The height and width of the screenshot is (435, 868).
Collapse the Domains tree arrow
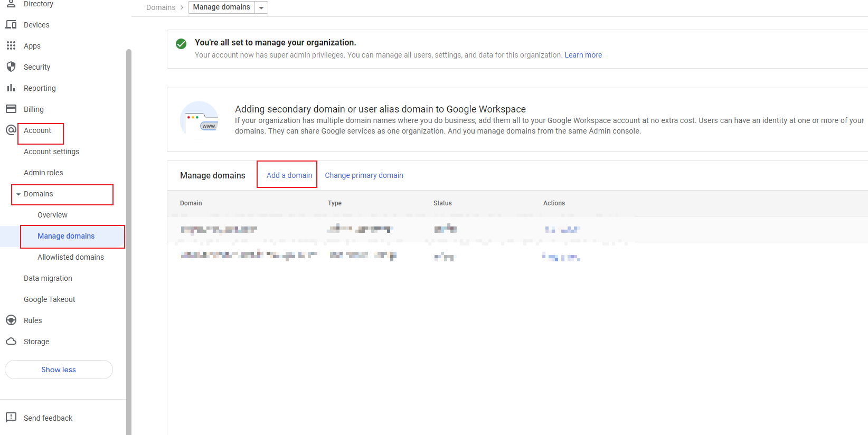point(18,194)
